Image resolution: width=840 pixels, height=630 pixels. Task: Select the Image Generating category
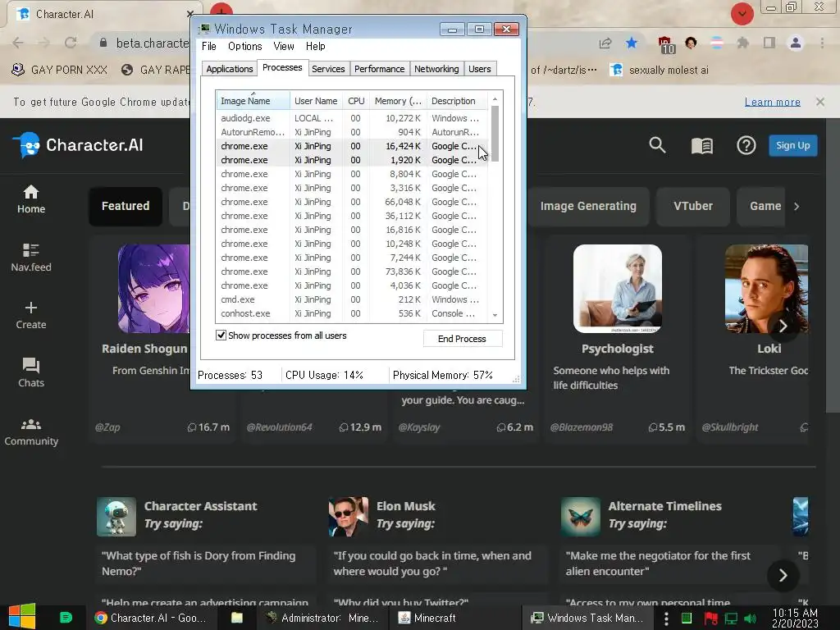[588, 206]
